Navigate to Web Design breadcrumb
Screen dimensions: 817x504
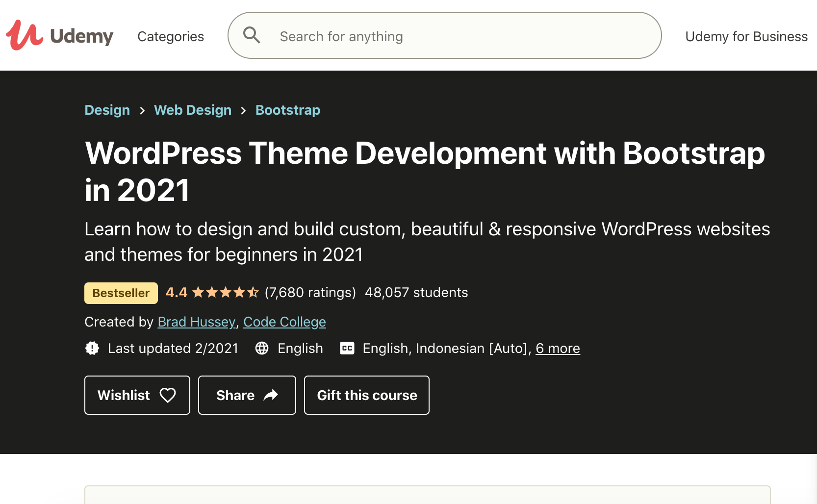193,110
